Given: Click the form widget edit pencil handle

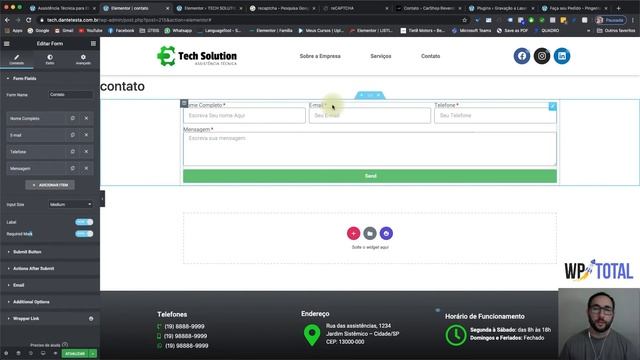Looking at the screenshot, I should click(x=552, y=106).
